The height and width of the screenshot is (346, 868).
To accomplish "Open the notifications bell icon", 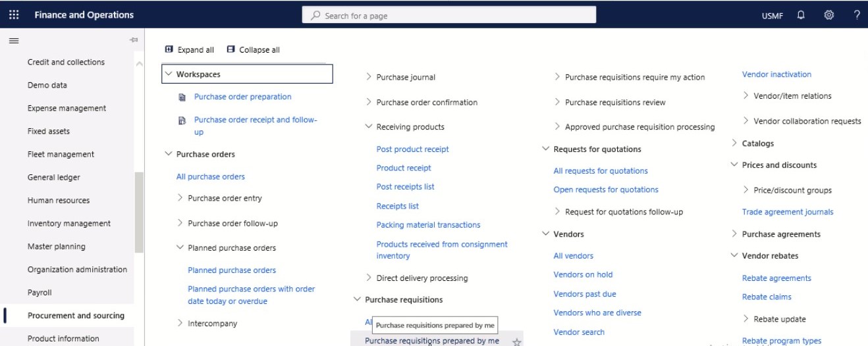I will click(801, 14).
